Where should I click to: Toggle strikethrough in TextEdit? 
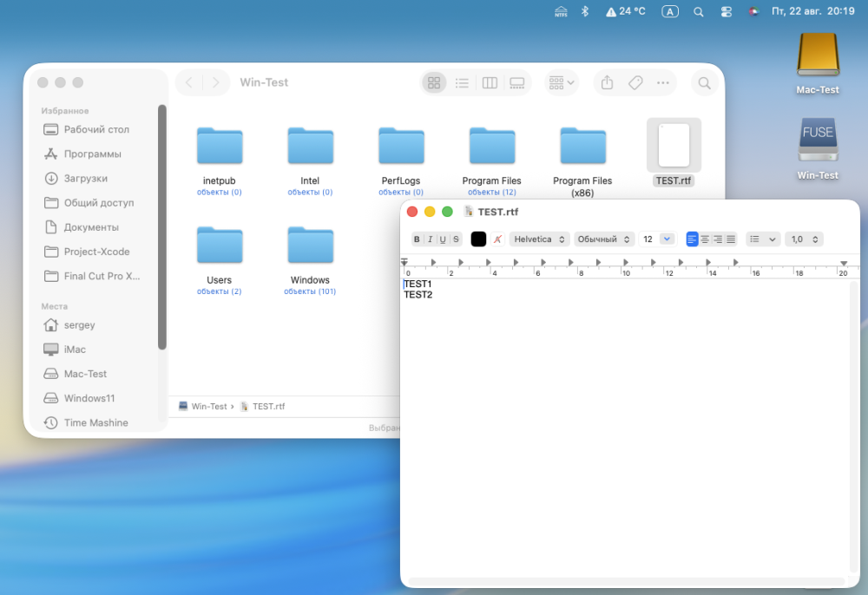[456, 239]
